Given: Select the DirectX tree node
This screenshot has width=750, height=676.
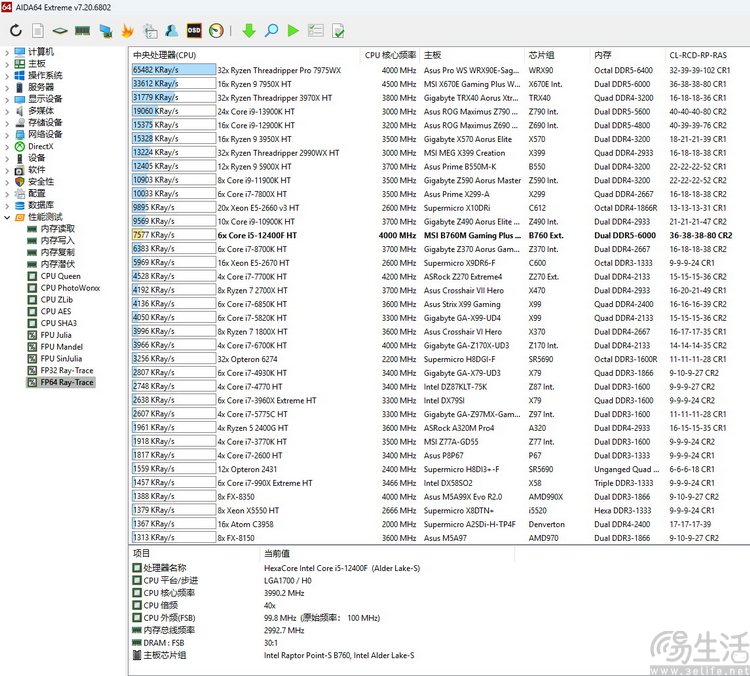Looking at the screenshot, I should tap(33, 146).
